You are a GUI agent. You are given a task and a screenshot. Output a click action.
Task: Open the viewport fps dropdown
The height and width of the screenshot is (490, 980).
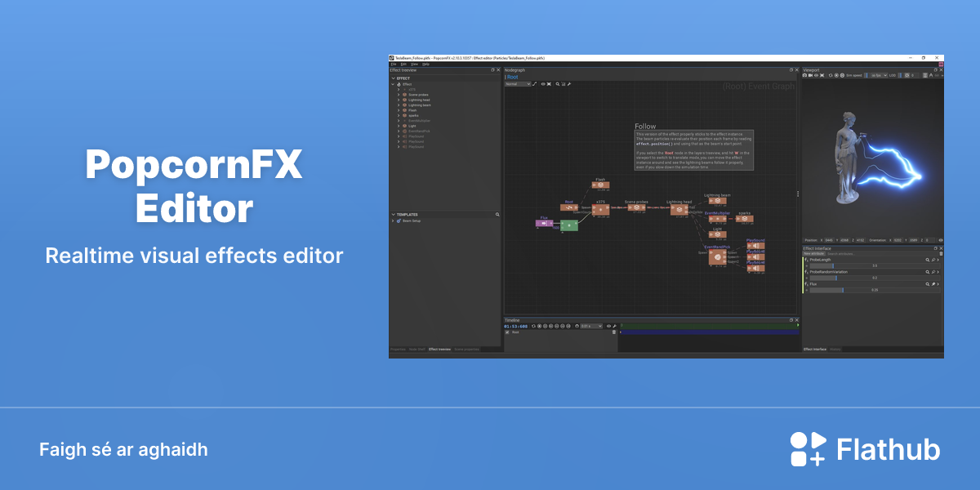point(880,75)
